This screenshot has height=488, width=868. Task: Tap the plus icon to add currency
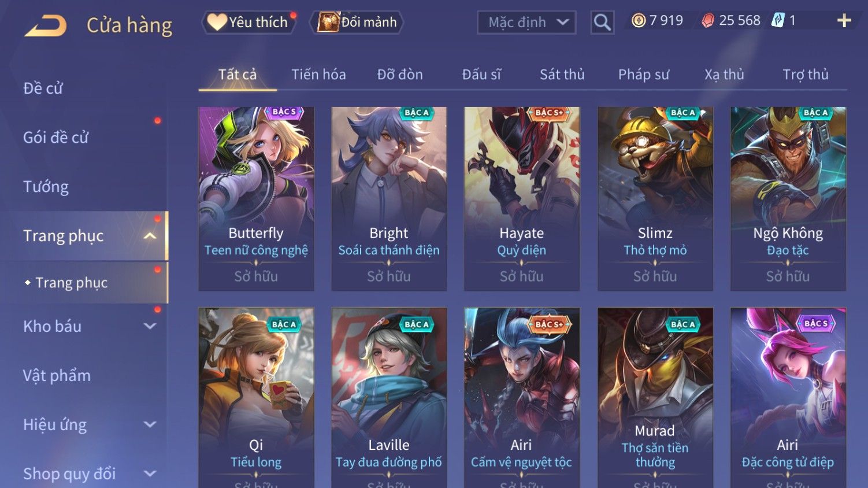[844, 21]
